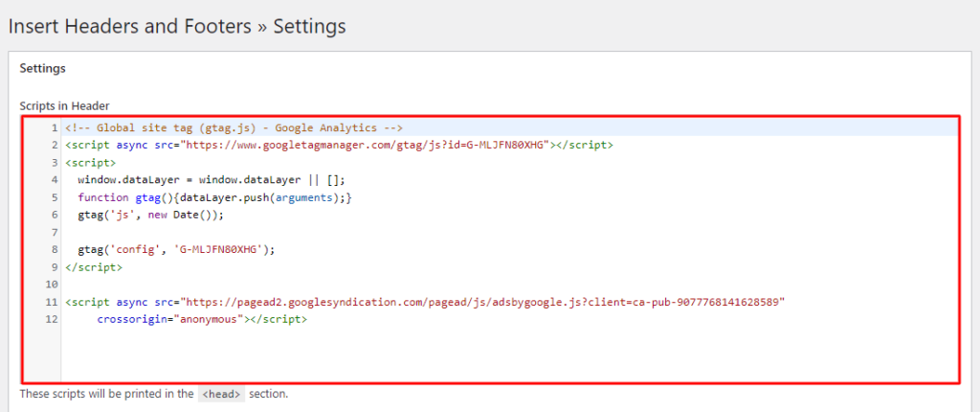The height and width of the screenshot is (412, 980).
Task: Click the gtag('js', new Date()) line
Action: tap(150, 215)
